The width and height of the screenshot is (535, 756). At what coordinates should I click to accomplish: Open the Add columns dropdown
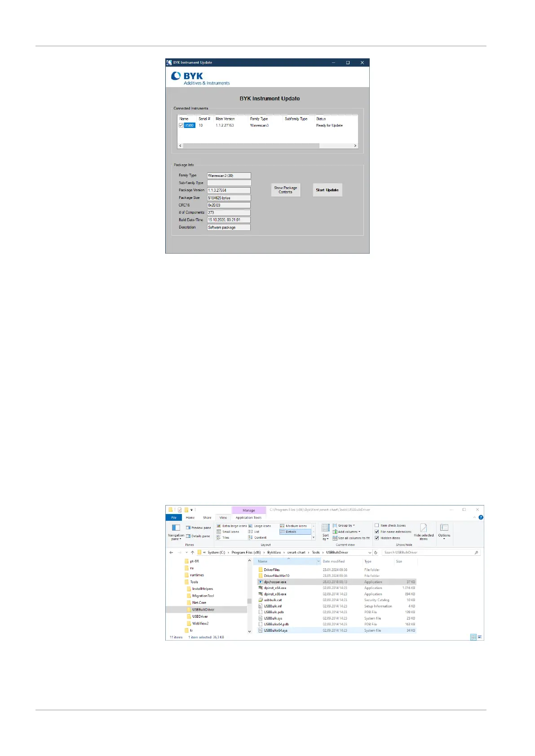[x=347, y=532]
